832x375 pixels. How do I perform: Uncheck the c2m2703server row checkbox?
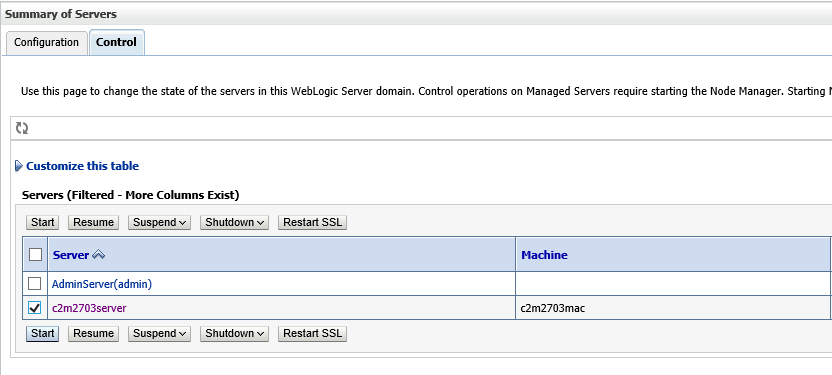(x=34, y=308)
